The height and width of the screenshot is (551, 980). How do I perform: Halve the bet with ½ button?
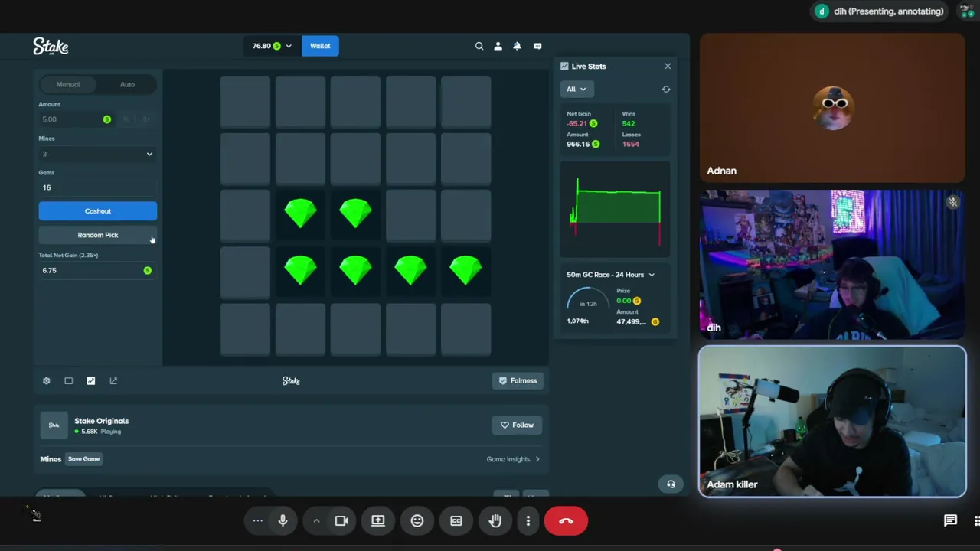click(x=126, y=119)
